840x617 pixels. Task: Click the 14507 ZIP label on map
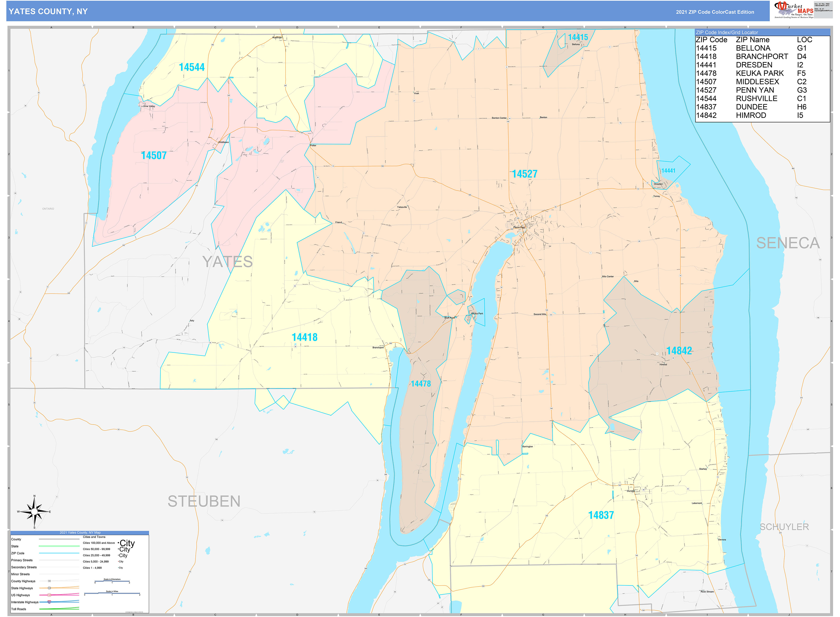coord(153,155)
